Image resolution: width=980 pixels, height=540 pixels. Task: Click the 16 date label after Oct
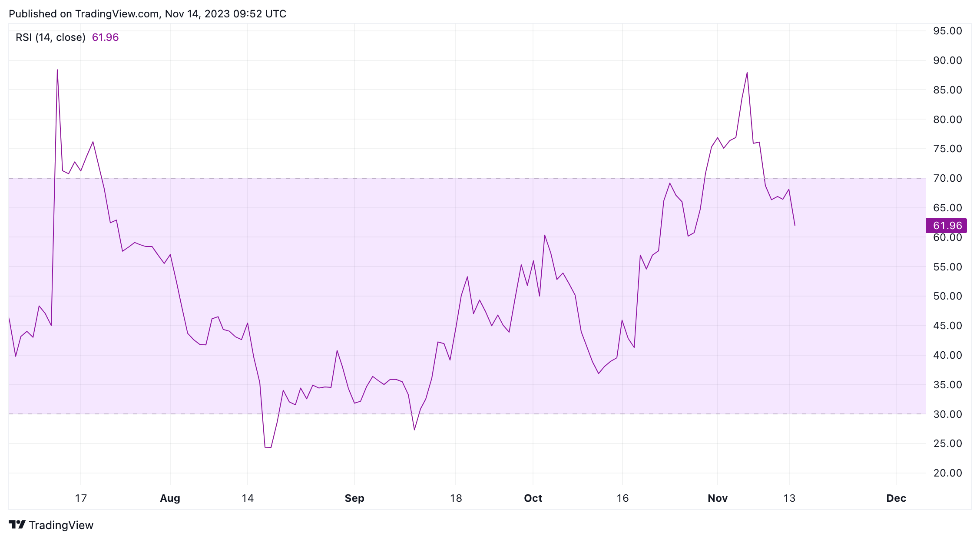(x=622, y=498)
